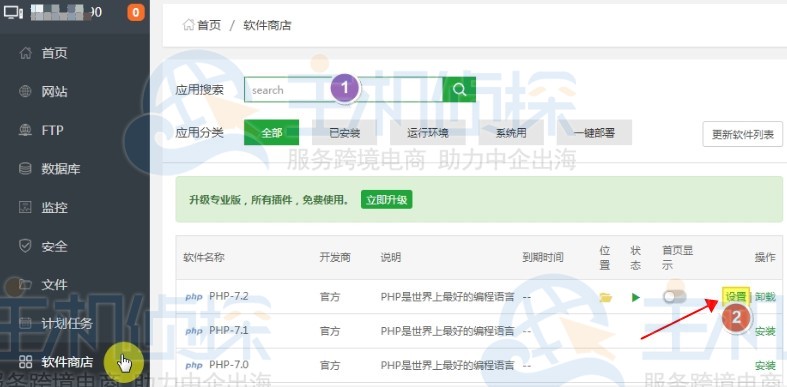Click the 首页 breadcrumb link
This screenshot has width=787, height=387.
tap(209, 25)
